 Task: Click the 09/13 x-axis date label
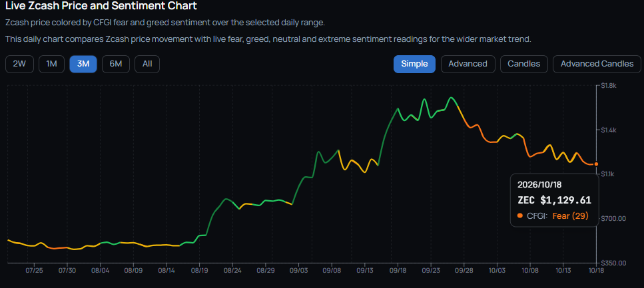click(365, 271)
